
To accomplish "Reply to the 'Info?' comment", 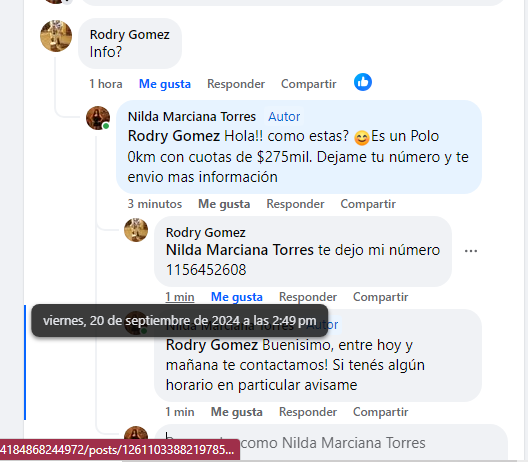I will [236, 84].
